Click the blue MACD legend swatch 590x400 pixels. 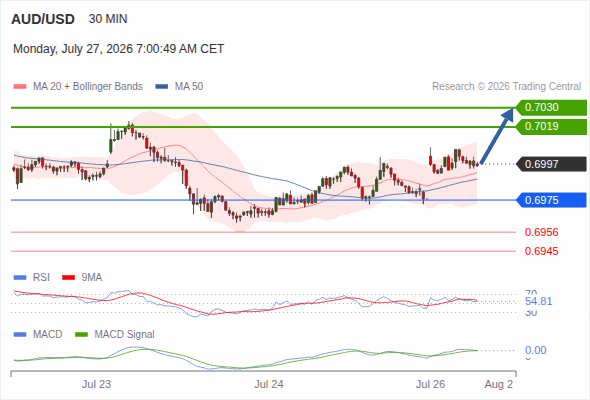(20, 335)
